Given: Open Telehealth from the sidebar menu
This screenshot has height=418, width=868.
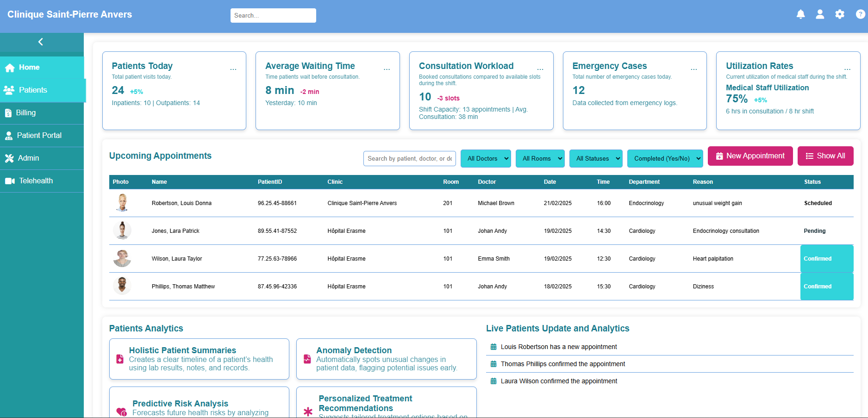Looking at the screenshot, I should [x=36, y=181].
